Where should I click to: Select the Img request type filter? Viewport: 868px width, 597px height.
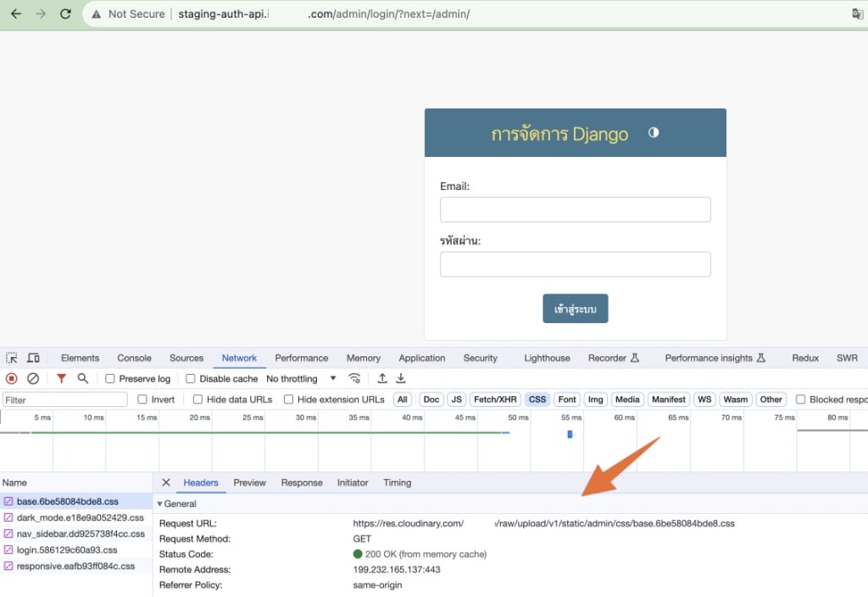click(x=596, y=399)
